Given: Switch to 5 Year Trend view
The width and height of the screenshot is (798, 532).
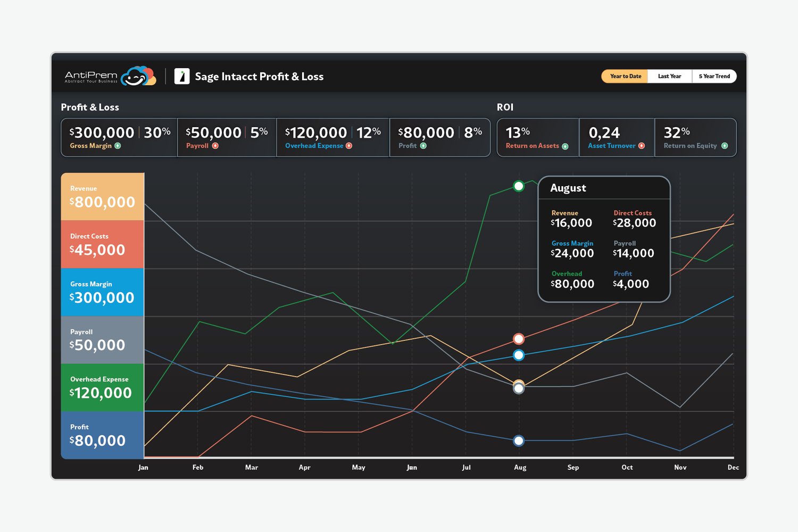Looking at the screenshot, I should coord(714,76).
